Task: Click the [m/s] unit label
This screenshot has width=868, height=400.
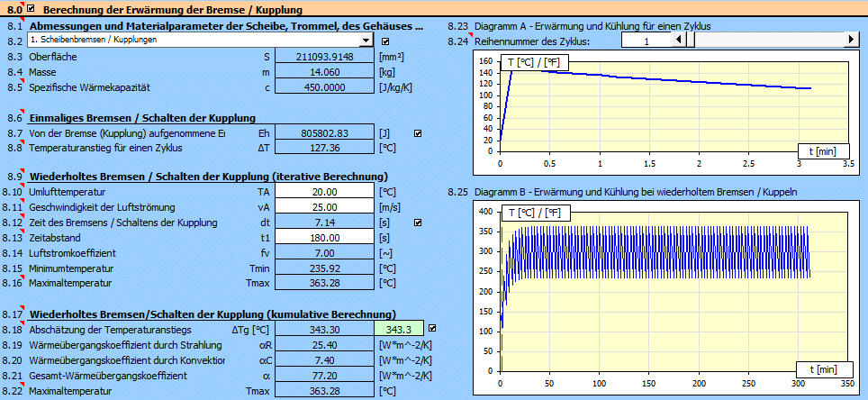Action: pos(390,208)
